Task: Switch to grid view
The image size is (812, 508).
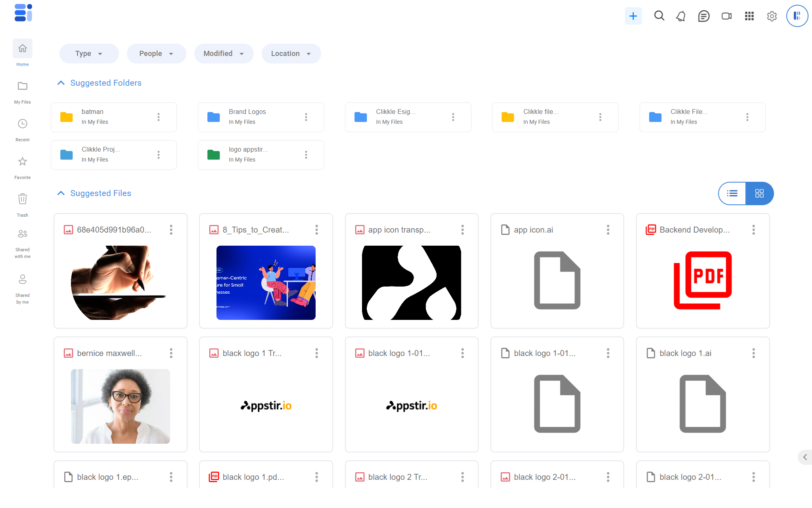Action: (x=759, y=193)
